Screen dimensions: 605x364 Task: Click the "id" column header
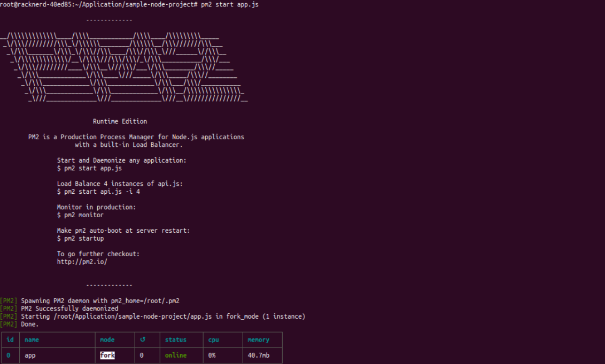(x=10, y=339)
